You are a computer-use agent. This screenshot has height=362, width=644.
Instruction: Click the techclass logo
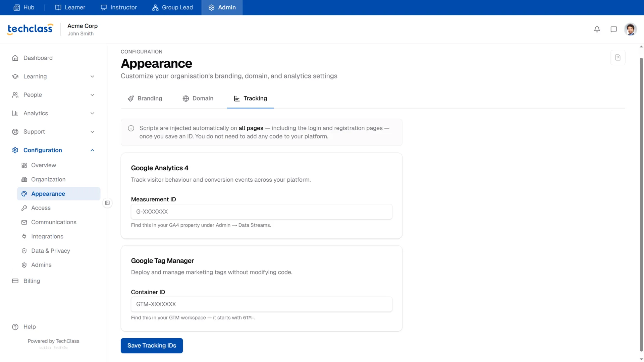pyautogui.click(x=30, y=29)
